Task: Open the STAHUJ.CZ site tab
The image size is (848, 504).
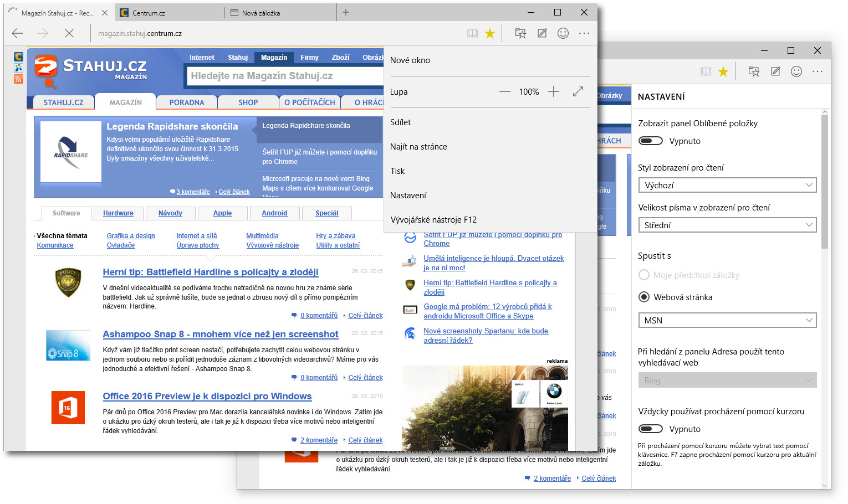Action: coord(63,102)
